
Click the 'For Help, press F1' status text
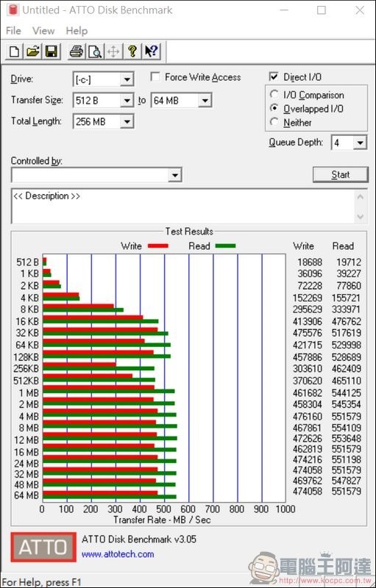point(43,583)
